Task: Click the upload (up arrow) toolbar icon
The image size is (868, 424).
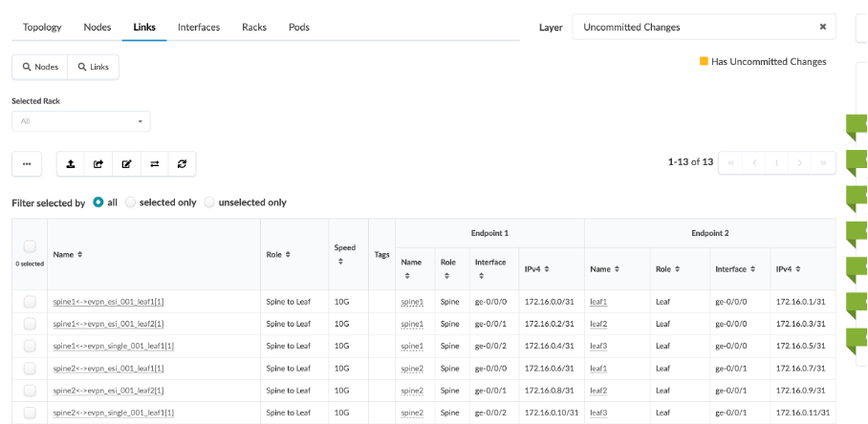Action: 71,163
